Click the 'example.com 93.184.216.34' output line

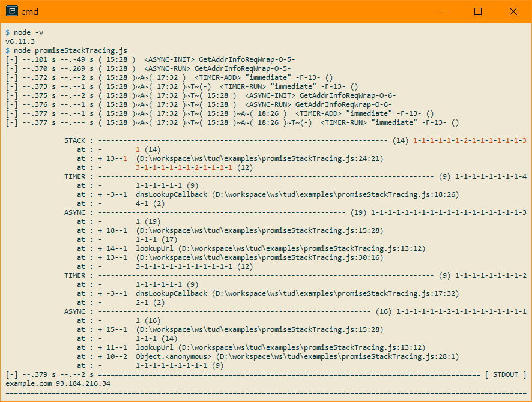pyautogui.click(x=58, y=383)
